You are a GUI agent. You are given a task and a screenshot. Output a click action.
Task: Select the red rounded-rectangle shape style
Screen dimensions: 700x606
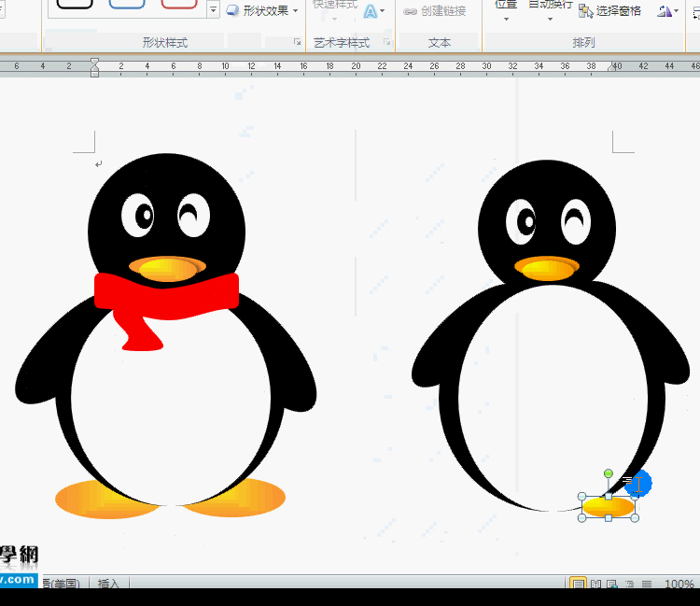coord(179,4)
